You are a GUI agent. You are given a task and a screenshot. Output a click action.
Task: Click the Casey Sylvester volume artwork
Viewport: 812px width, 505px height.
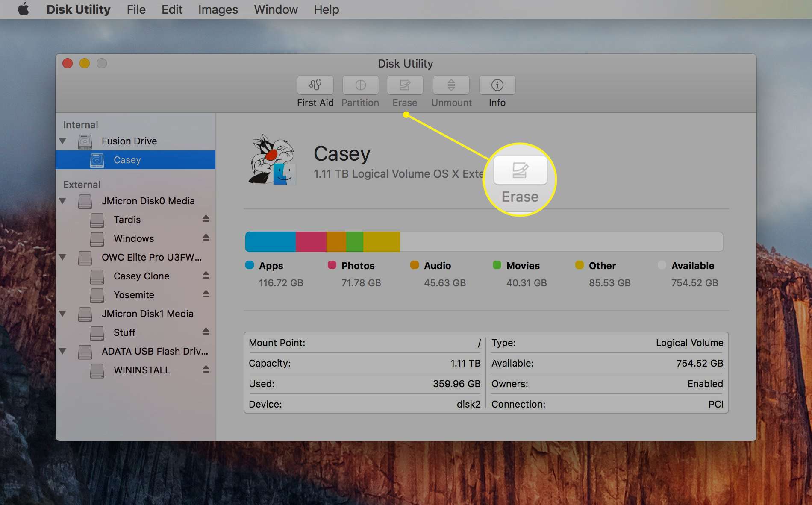tap(272, 160)
